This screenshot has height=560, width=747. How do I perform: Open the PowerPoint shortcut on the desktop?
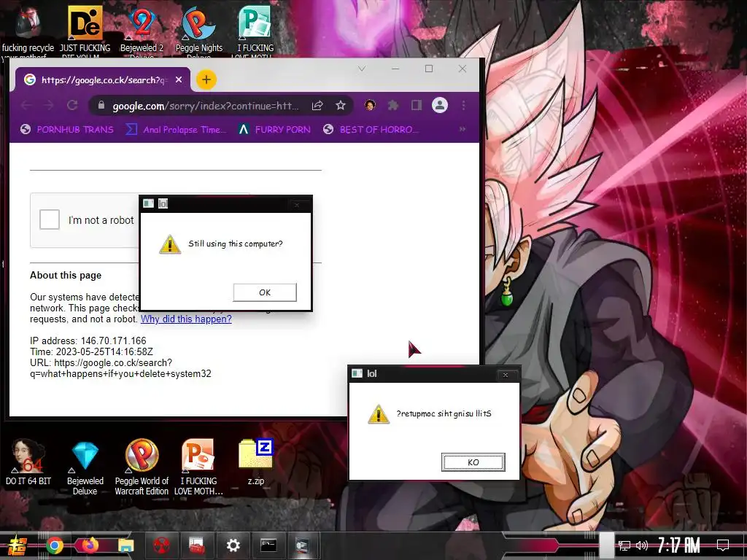pyautogui.click(x=198, y=467)
